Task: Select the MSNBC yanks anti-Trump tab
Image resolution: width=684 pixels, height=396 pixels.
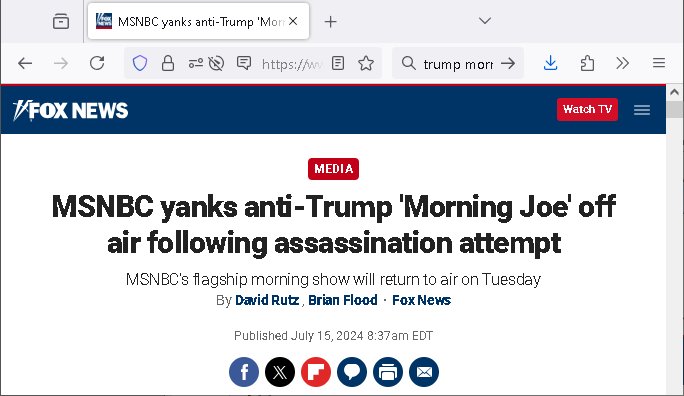Action: click(198, 21)
